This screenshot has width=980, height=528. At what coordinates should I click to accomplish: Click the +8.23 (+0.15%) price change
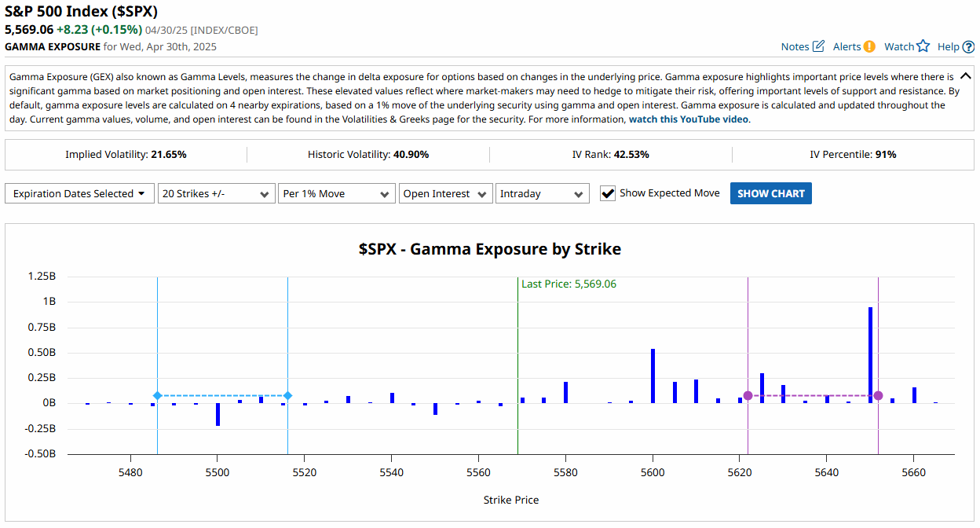tap(100, 30)
